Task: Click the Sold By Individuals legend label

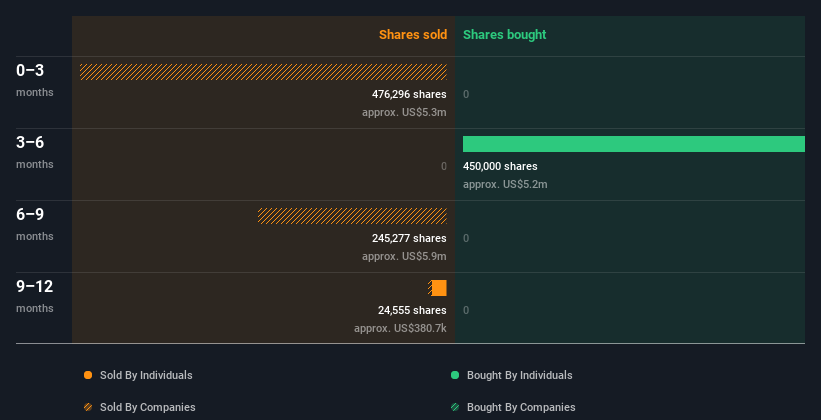Action: (146, 375)
